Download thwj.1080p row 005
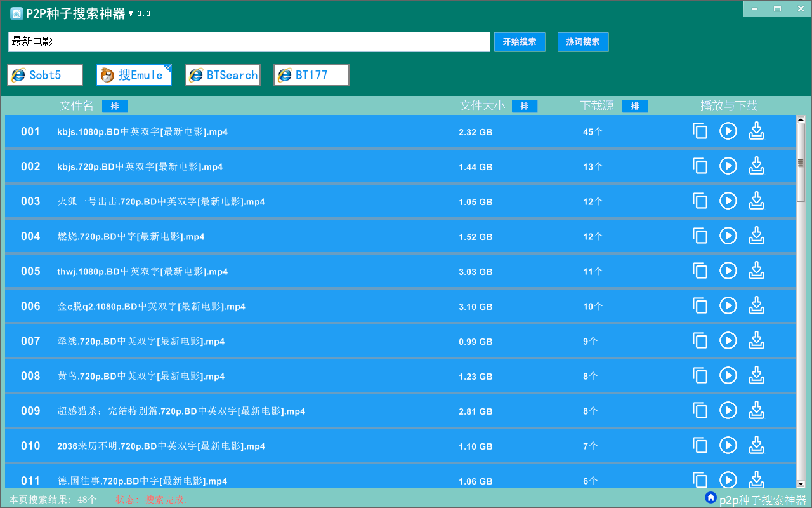 pyautogui.click(x=756, y=271)
